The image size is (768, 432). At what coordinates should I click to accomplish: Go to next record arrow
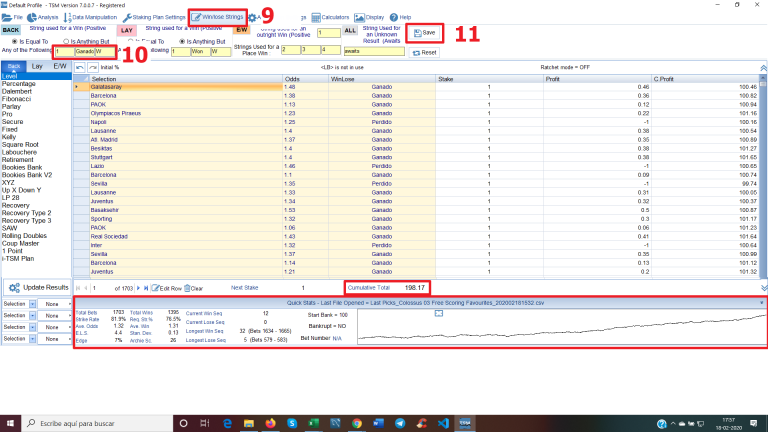tap(138, 288)
